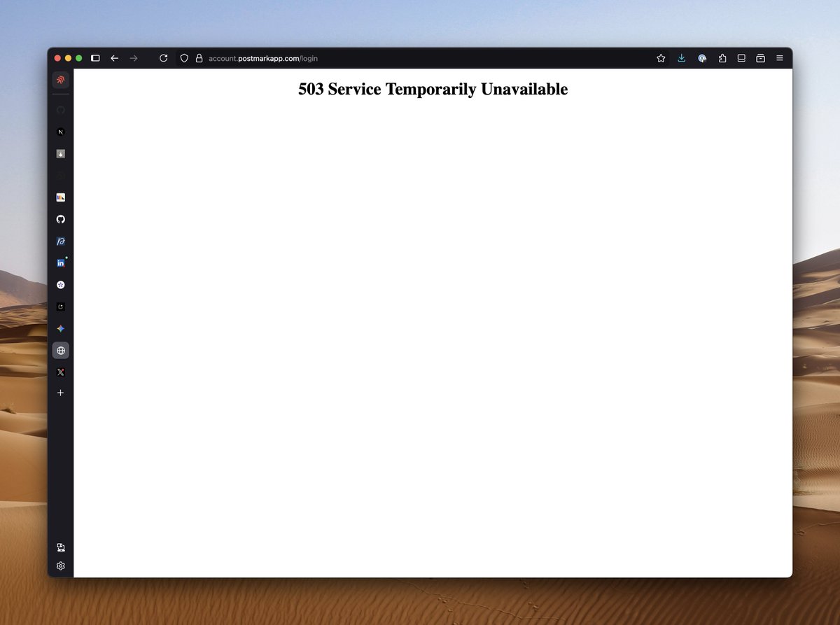Viewport: 840px width, 625px height.
Task: Click the 503 Service Temporarily Unavailable heading
Action: click(x=433, y=89)
